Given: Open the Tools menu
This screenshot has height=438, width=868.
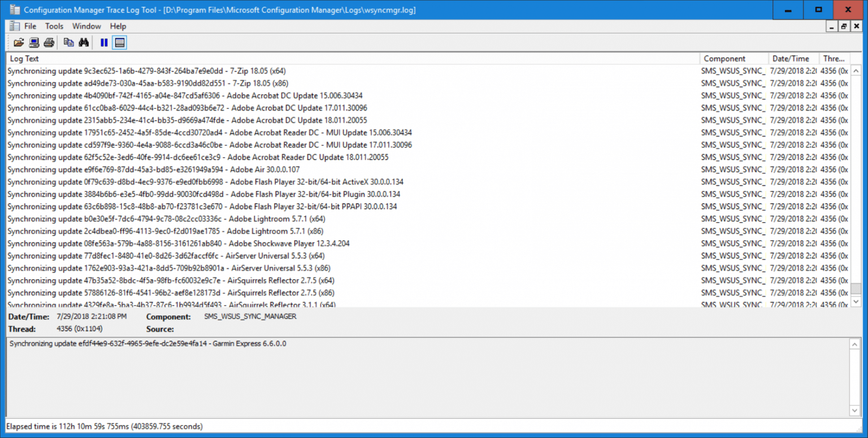Looking at the screenshot, I should pos(54,26).
